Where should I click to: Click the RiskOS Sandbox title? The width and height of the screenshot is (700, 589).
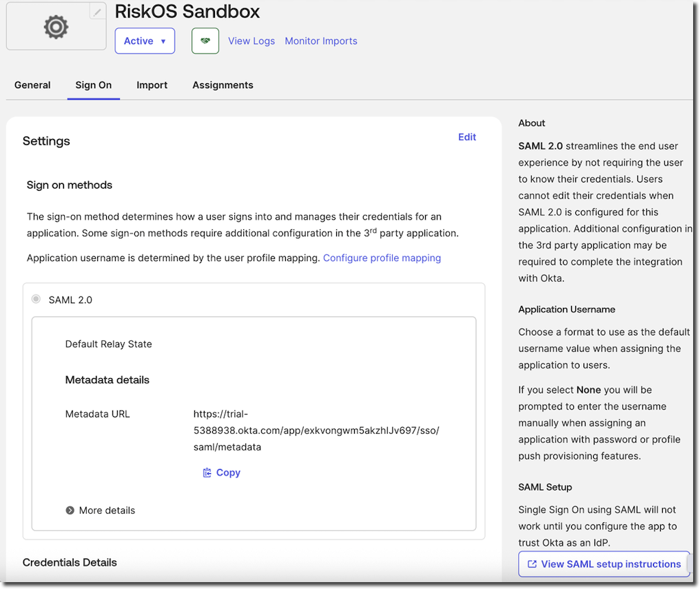point(187,12)
